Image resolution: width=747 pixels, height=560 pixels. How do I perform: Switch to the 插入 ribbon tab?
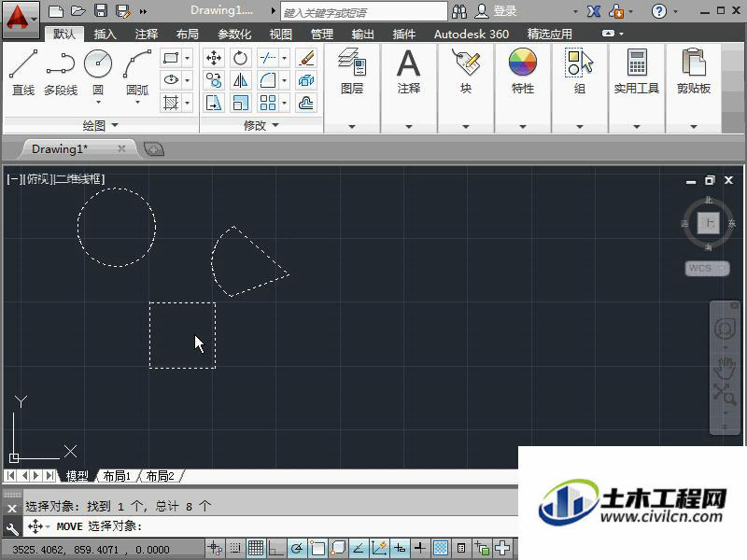pos(105,34)
